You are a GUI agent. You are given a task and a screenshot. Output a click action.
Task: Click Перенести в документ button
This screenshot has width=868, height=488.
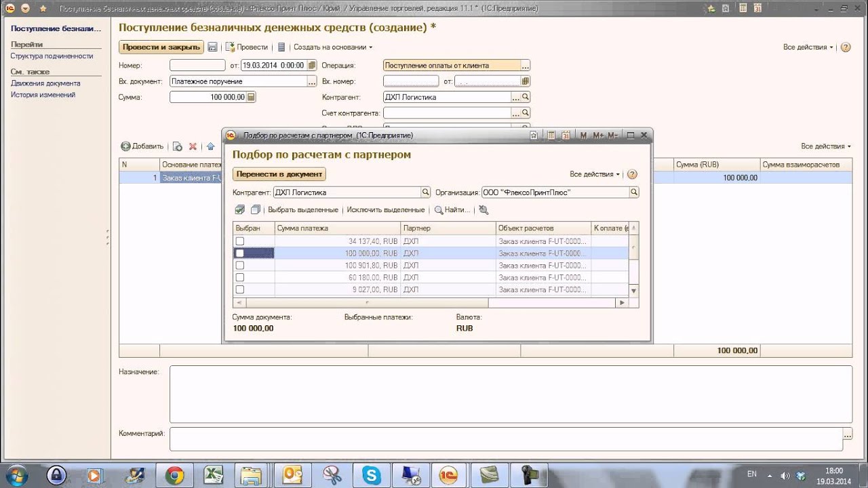(279, 174)
